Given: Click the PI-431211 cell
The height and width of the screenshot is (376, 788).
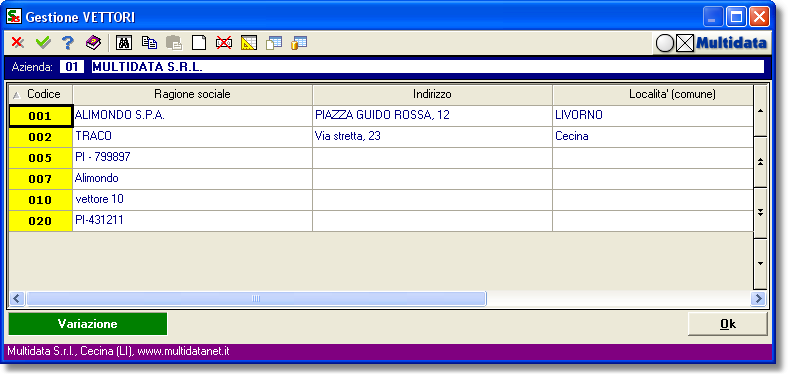Looking at the screenshot, I should (x=192, y=221).
